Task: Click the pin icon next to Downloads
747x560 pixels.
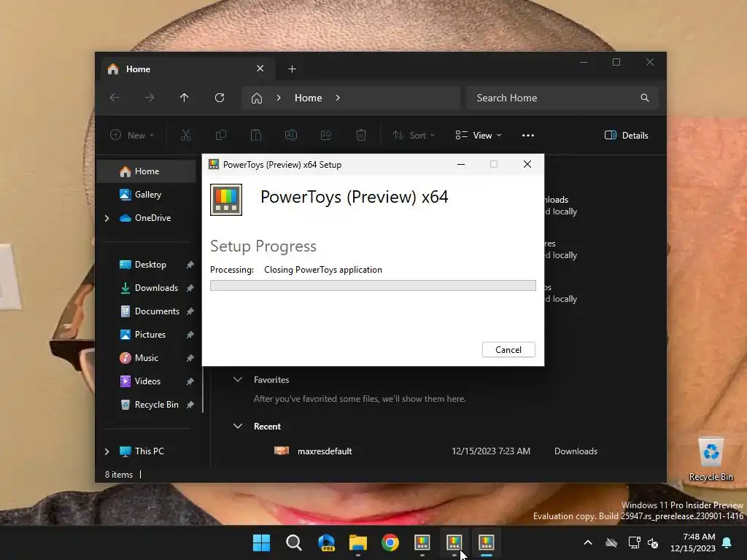Action: (x=190, y=288)
